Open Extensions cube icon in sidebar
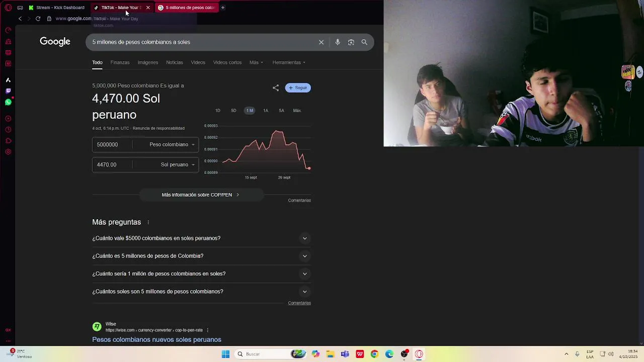This screenshot has height=362, width=644. coord(8,141)
